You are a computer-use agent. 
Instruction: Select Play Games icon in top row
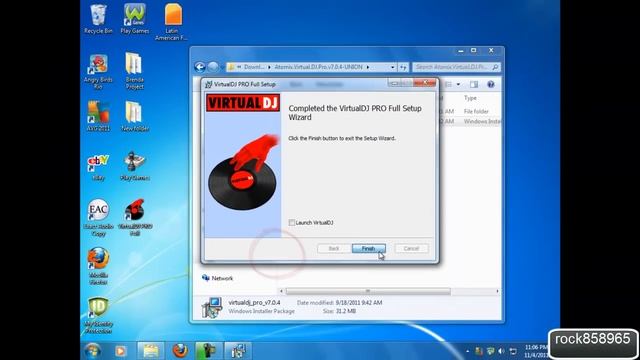135,19
